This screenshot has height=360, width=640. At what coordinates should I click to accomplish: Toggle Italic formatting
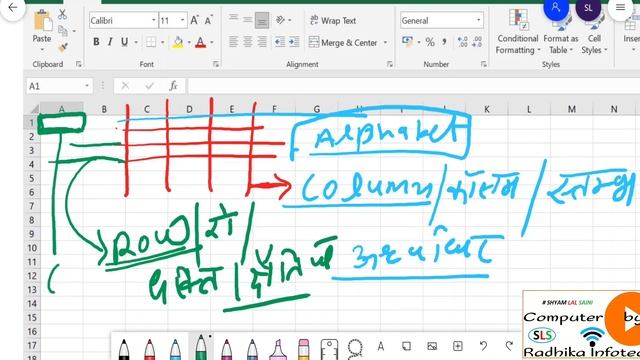(x=110, y=42)
